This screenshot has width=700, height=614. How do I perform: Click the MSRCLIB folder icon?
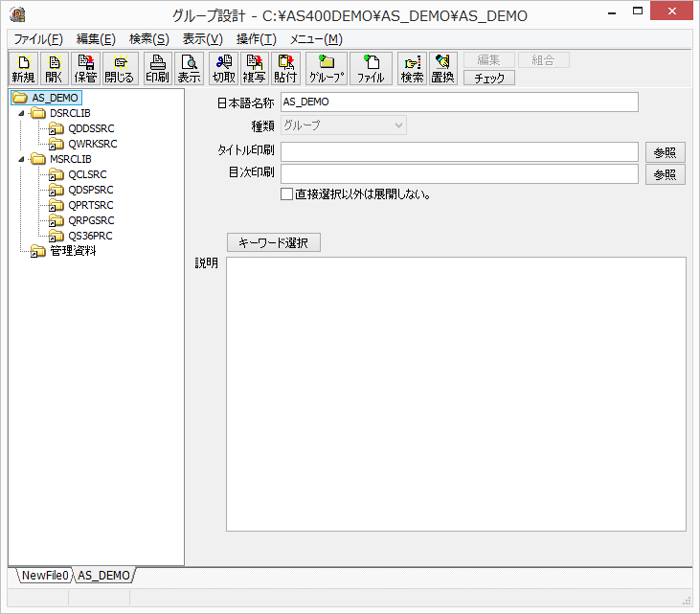click(38, 159)
